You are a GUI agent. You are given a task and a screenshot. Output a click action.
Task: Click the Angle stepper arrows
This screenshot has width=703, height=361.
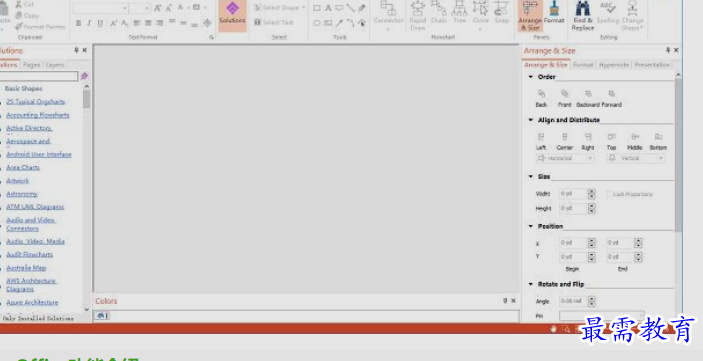click(592, 301)
